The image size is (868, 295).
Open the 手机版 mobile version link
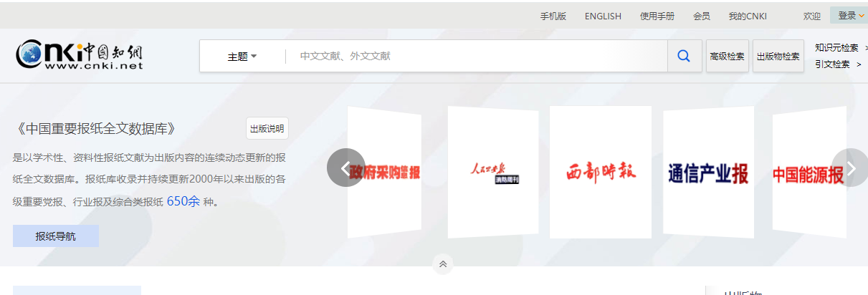click(553, 16)
